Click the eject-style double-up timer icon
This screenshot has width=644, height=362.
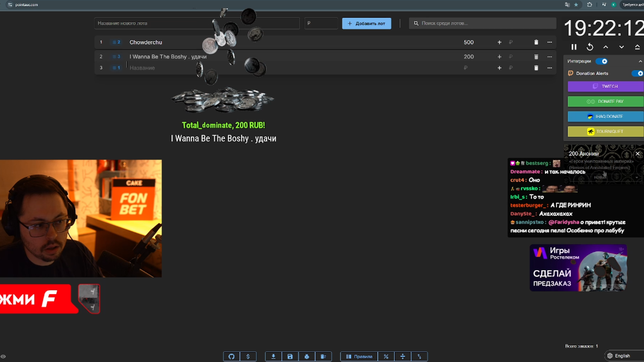point(637,47)
